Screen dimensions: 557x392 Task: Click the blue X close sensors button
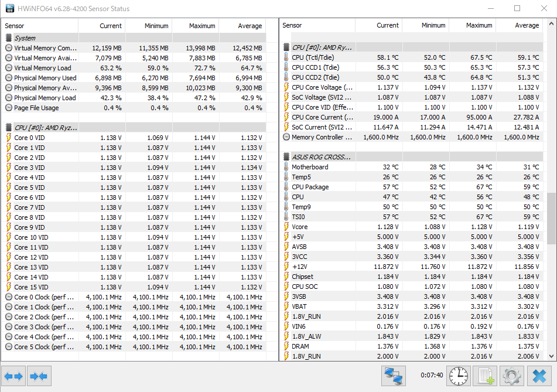coord(539,376)
